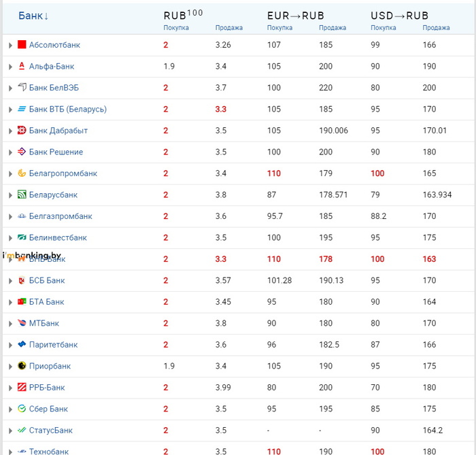Screen dimensions: 476x455
Task: Open the Паритетбанк link
Action: point(54,345)
